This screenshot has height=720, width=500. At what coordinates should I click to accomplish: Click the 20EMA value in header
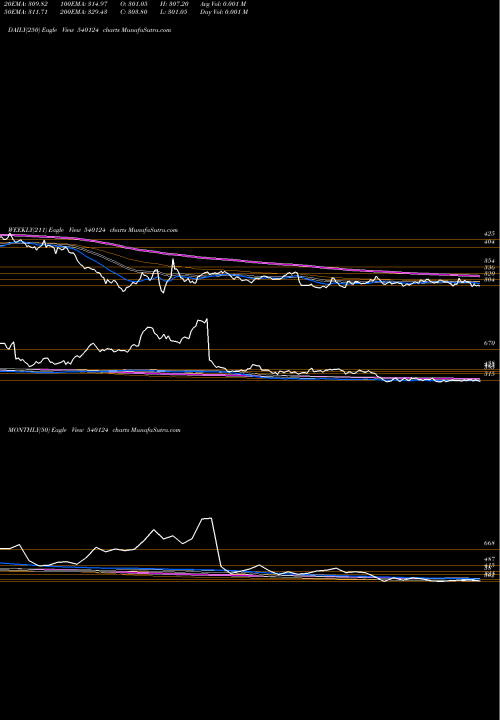click(24, 4)
